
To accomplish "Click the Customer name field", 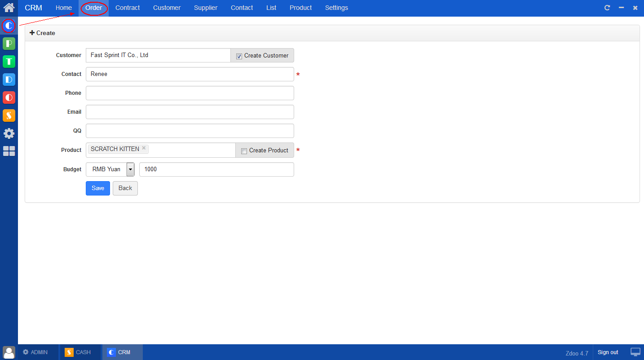I will [158, 55].
